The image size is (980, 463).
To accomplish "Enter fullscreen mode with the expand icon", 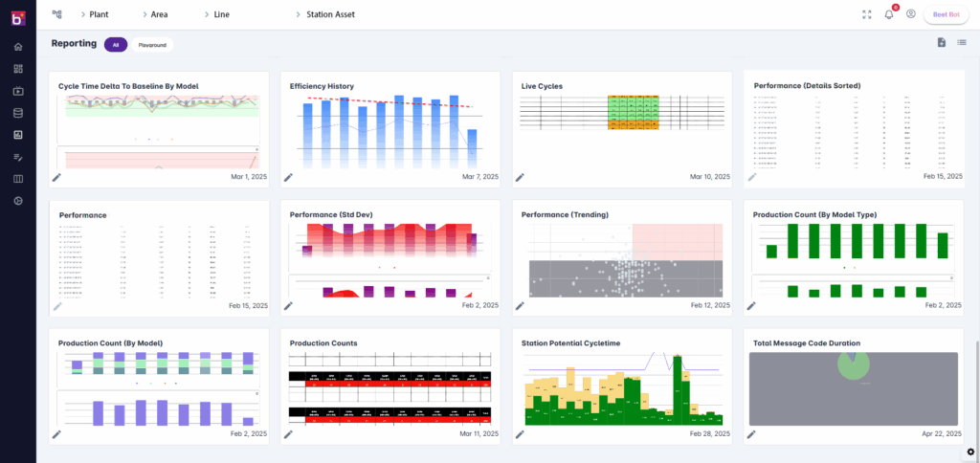I will (x=866, y=14).
